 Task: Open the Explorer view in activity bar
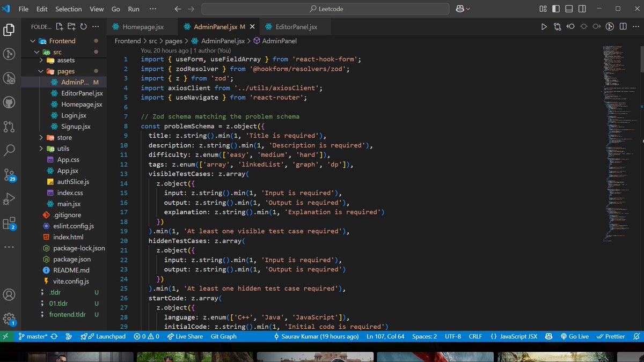(x=9, y=30)
